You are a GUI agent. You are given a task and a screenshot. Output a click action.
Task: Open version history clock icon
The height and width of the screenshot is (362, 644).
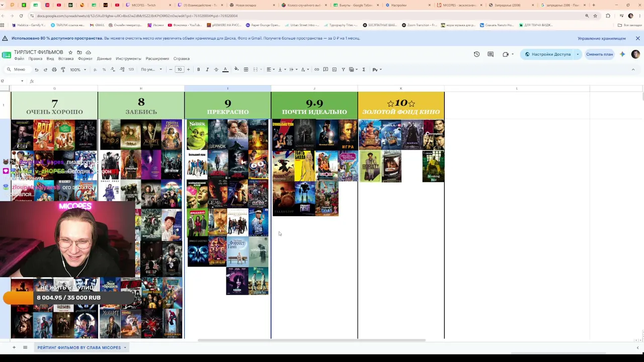[476, 54]
